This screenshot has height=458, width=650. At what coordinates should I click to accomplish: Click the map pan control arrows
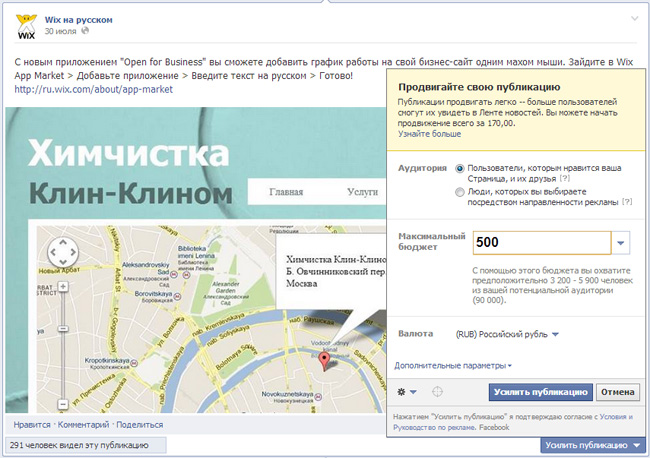pyautogui.click(x=63, y=252)
